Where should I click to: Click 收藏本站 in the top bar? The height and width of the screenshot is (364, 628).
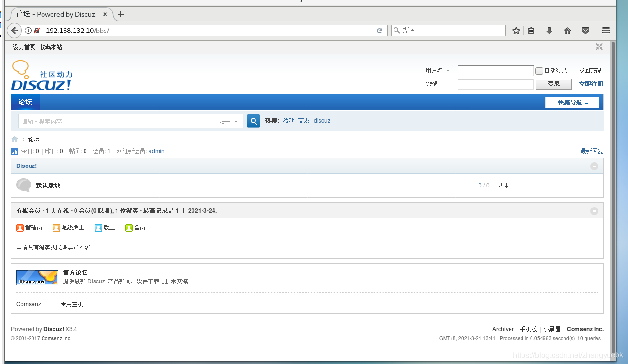coord(51,47)
